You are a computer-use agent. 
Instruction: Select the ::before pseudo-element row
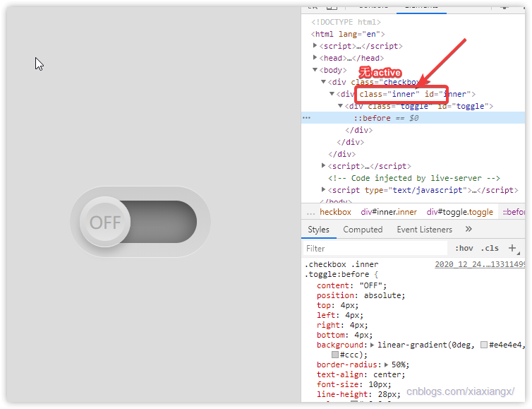(413, 118)
